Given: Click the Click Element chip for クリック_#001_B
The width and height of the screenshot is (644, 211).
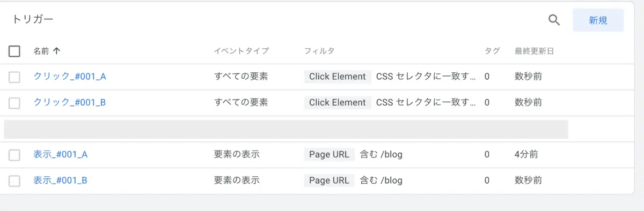Looking at the screenshot, I should point(338,102).
